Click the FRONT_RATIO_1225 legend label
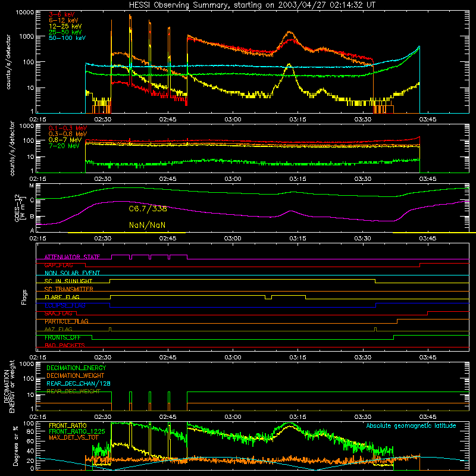Screen dimensions: 476x476 coord(77,431)
